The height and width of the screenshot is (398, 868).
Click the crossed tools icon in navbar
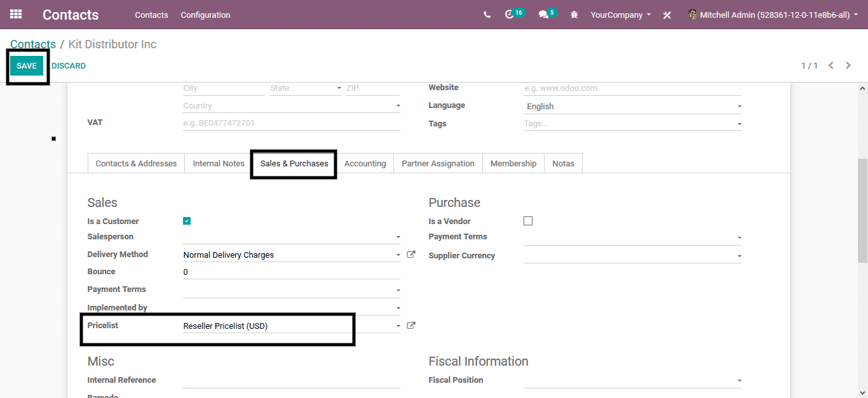coord(667,15)
